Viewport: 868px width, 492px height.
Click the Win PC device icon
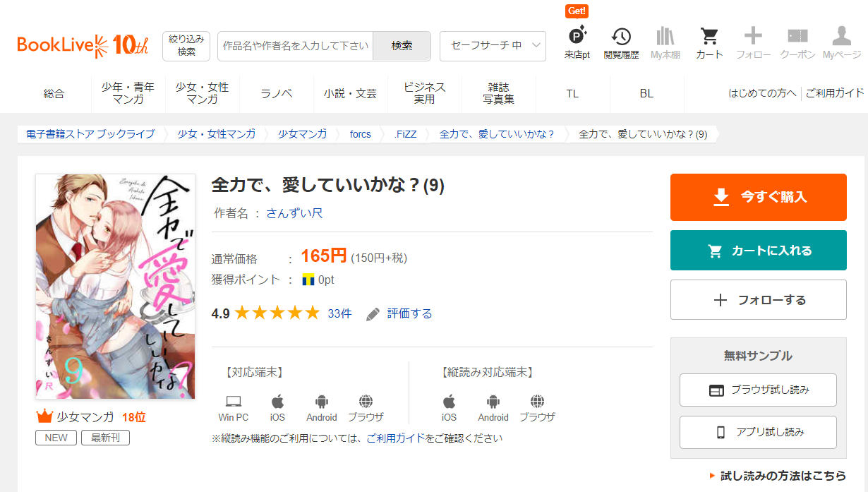click(234, 402)
